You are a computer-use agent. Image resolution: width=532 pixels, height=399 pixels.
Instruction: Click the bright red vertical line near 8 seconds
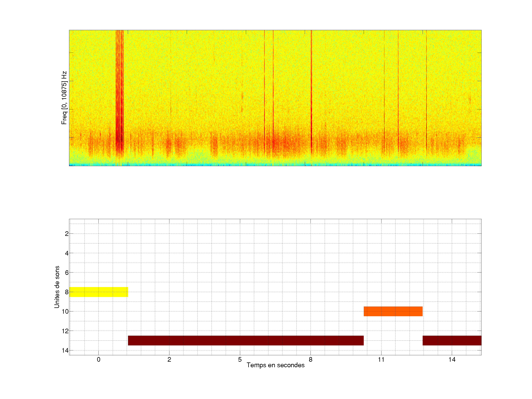pos(311,91)
